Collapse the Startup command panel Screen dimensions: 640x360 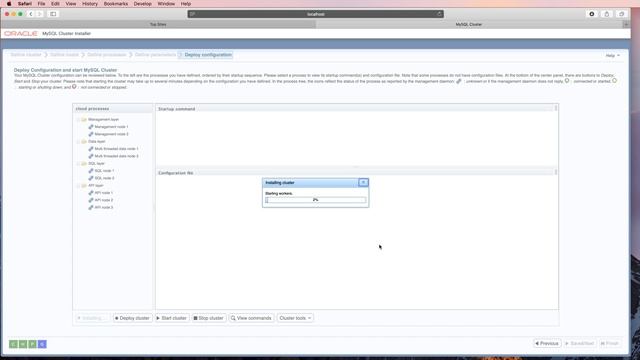(556, 109)
